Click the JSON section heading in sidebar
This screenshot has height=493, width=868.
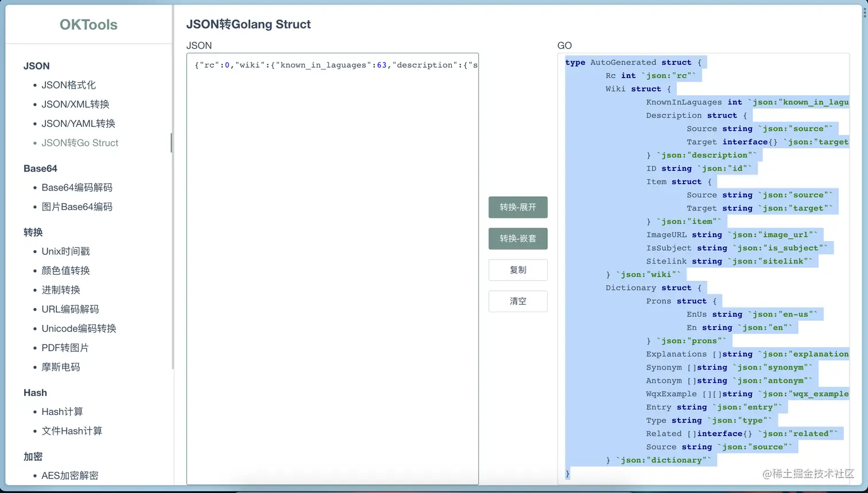coord(37,66)
